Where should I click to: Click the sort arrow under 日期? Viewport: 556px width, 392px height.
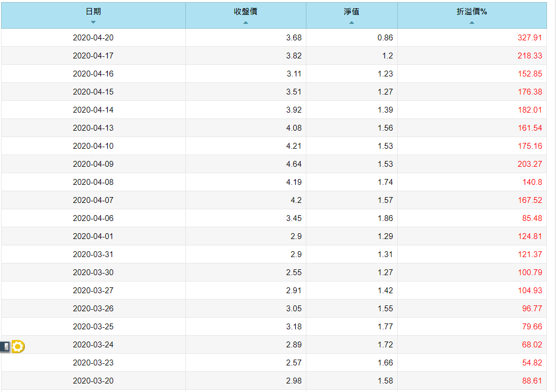coord(93,22)
